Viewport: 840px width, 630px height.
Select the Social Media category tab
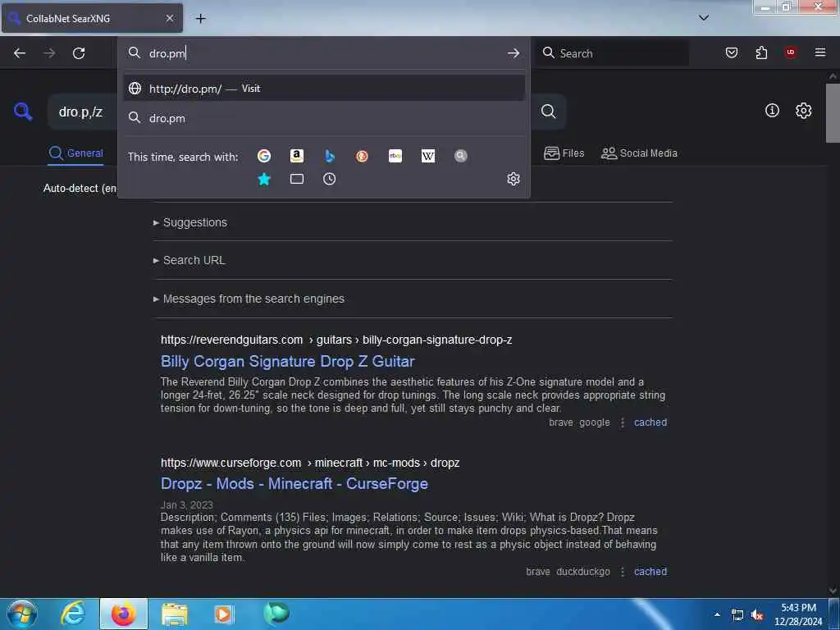pyautogui.click(x=639, y=153)
